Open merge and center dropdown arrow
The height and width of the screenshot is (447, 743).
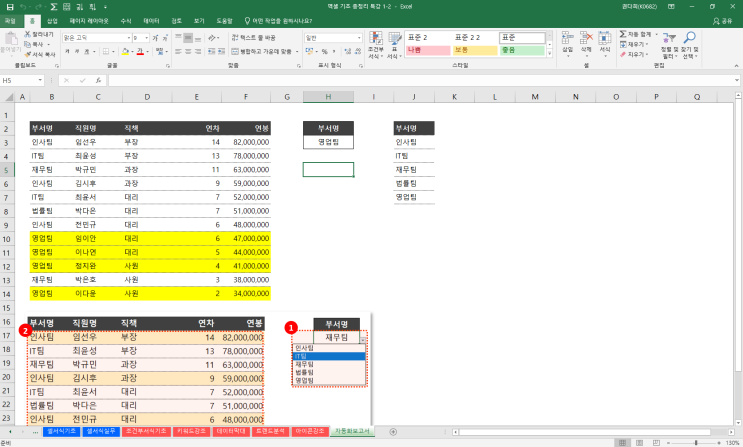point(297,51)
